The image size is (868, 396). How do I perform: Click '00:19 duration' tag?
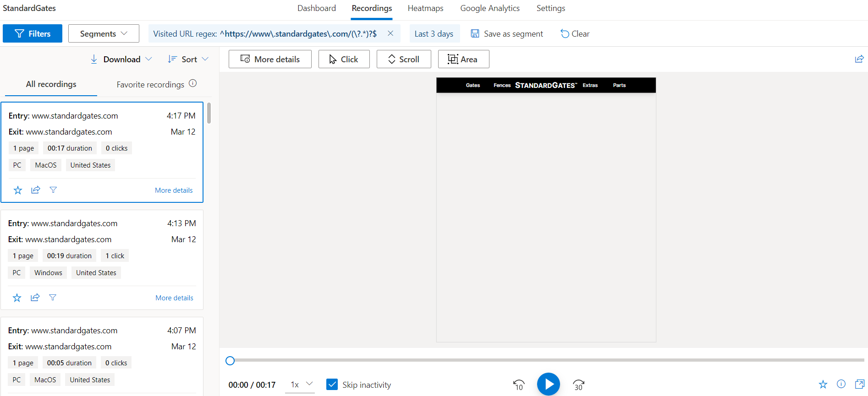tap(69, 256)
